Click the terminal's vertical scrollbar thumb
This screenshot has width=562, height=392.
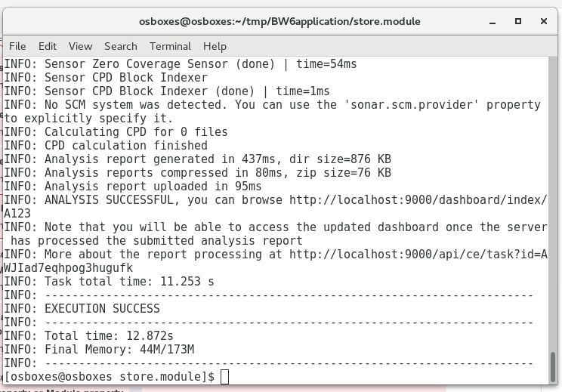coord(553,367)
